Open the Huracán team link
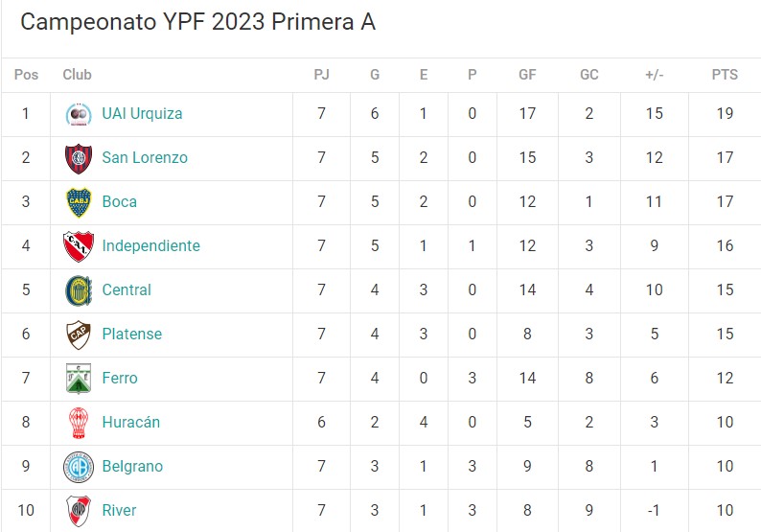 tap(131, 423)
